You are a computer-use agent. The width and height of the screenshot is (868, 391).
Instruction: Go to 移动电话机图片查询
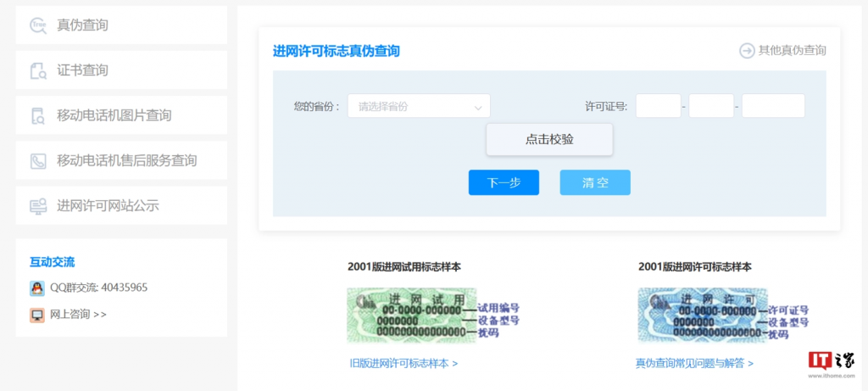[121, 115]
